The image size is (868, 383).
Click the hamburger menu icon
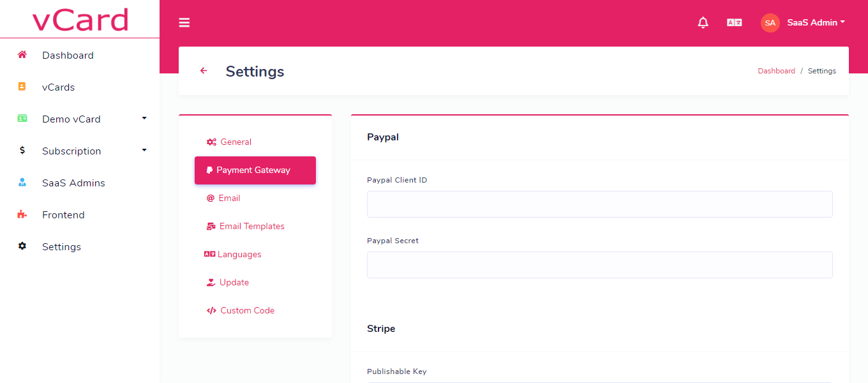pyautogui.click(x=184, y=23)
